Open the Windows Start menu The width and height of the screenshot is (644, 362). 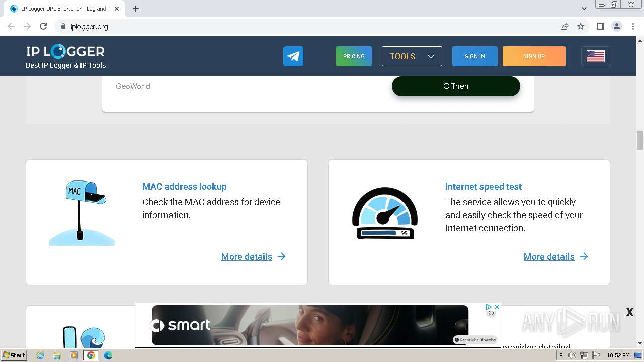14,355
